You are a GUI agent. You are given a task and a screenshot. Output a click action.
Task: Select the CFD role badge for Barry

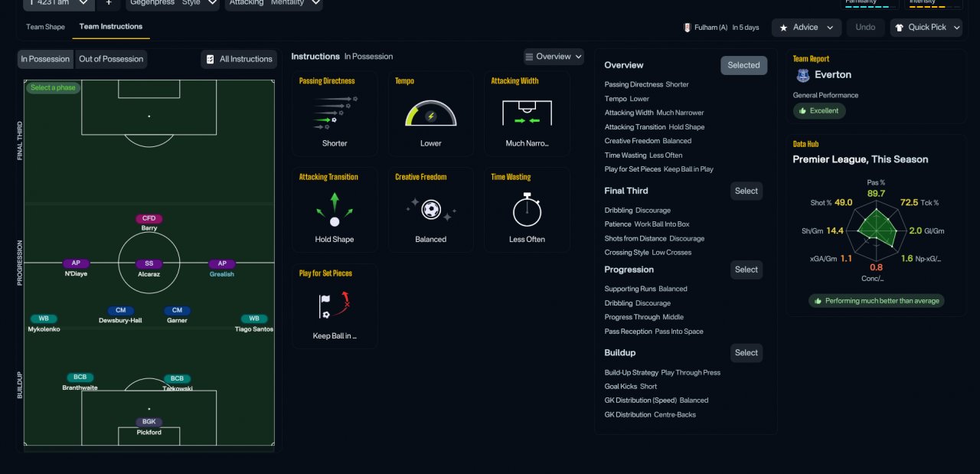point(149,218)
